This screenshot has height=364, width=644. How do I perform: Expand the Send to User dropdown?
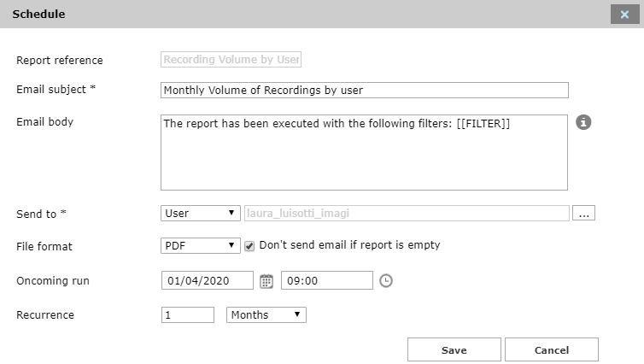200,214
